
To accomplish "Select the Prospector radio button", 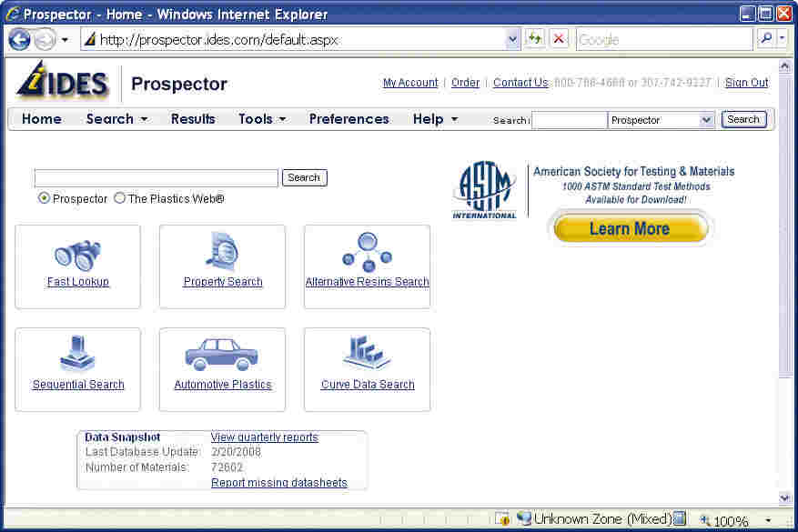I will (x=45, y=198).
